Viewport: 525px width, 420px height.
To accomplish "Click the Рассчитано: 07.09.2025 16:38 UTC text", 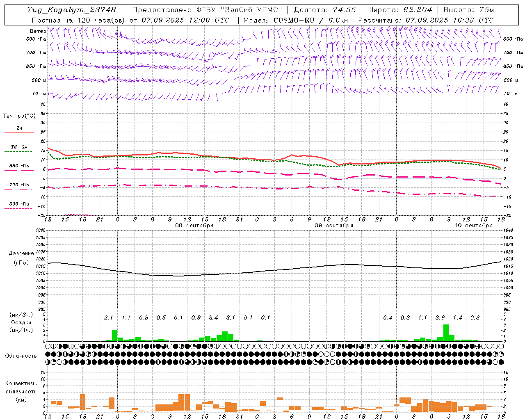I will (x=426, y=20).
